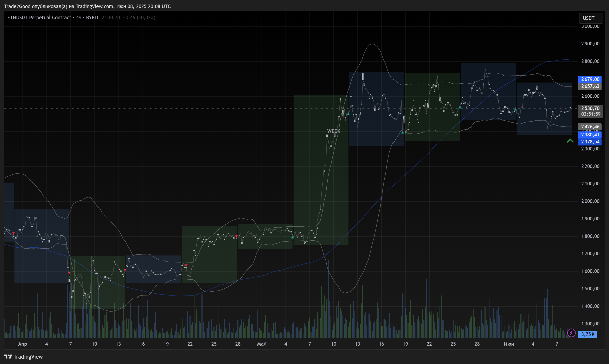The image size is (609, 364).
Task: Click the Июн label on time axis
Action: tap(509, 344)
